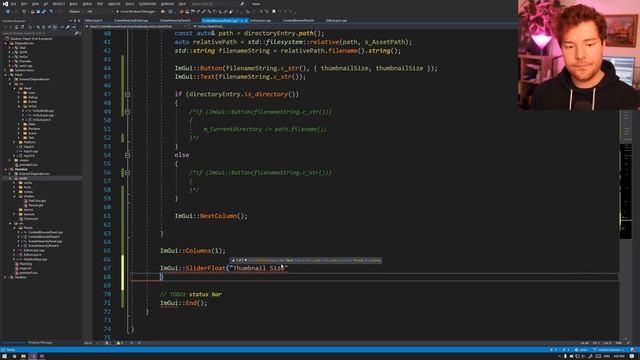The height and width of the screenshot is (360, 640).
Task: Click ImGui::NextColumn() on line 61
Action: [x=211, y=216]
